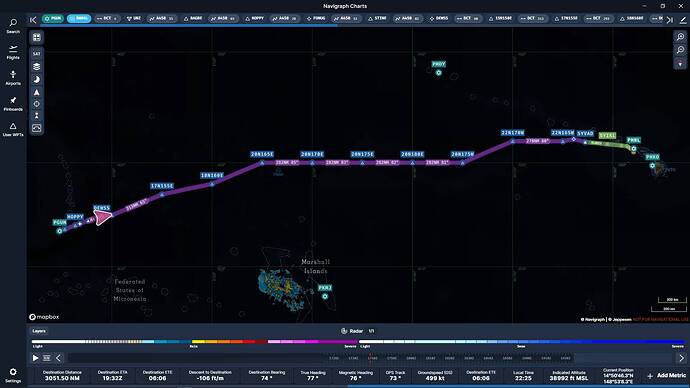Select the highlighted blue chip next to PGUM
Image resolution: width=690 pixels, height=388 pixels.
click(79, 18)
